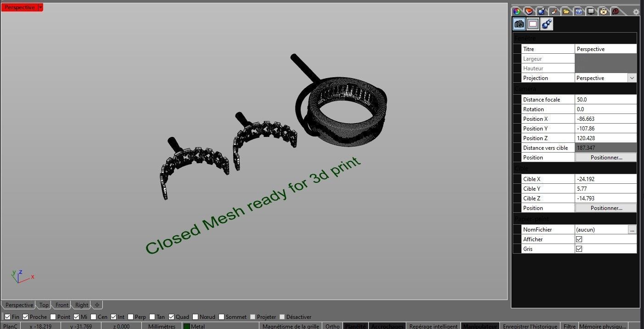Viewport: 644px width, 329px height.
Task: Enable the Perp object snap
Action: coord(131,317)
